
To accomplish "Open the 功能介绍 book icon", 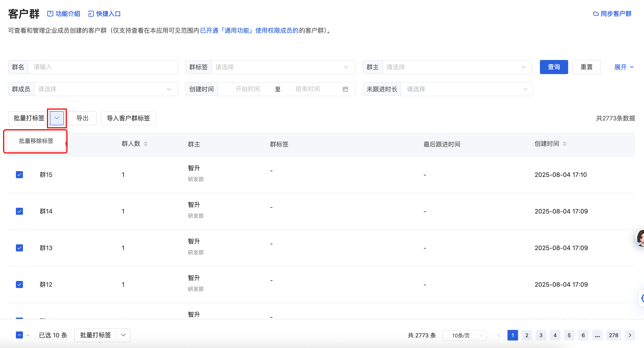I will coord(50,14).
